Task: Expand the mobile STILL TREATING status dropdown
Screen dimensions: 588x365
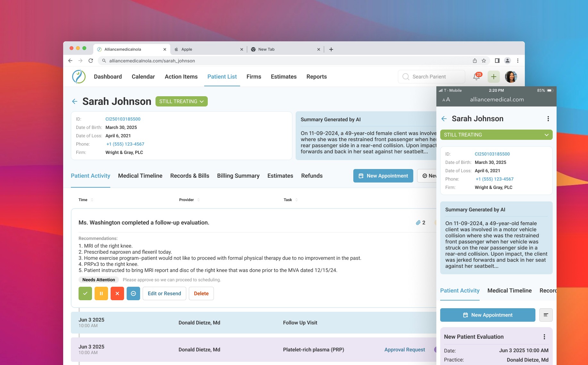Action: point(496,135)
